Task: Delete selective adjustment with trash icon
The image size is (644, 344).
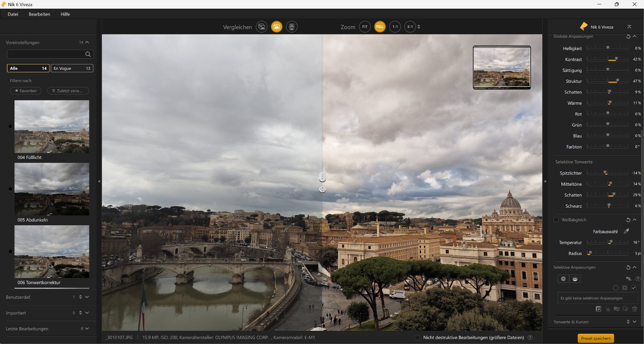Action: (x=635, y=309)
